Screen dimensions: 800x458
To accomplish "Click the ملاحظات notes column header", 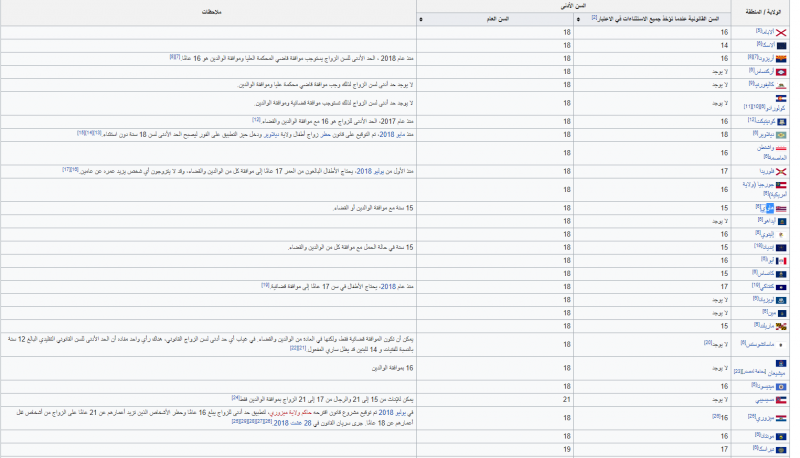I will 211,12.
